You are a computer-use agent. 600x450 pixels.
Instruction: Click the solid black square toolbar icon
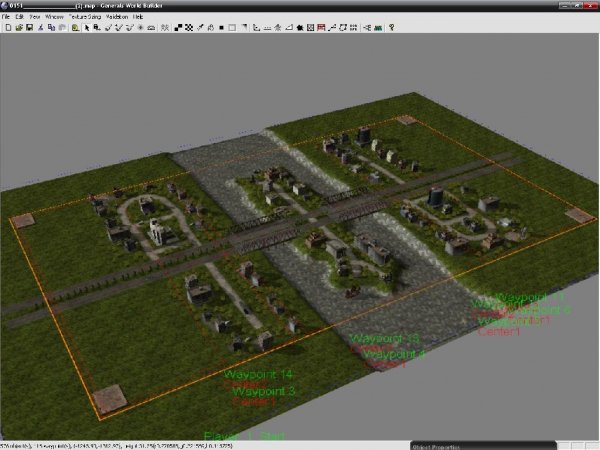point(220,28)
